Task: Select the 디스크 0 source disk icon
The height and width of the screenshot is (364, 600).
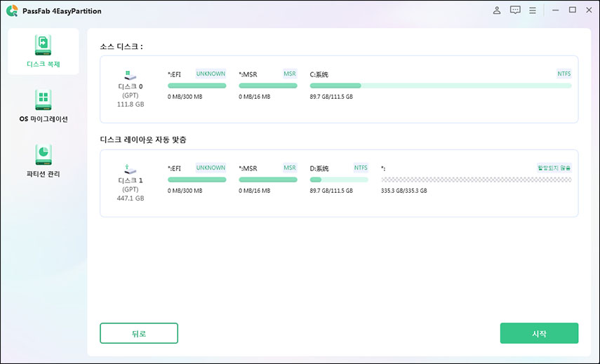Action: click(130, 75)
